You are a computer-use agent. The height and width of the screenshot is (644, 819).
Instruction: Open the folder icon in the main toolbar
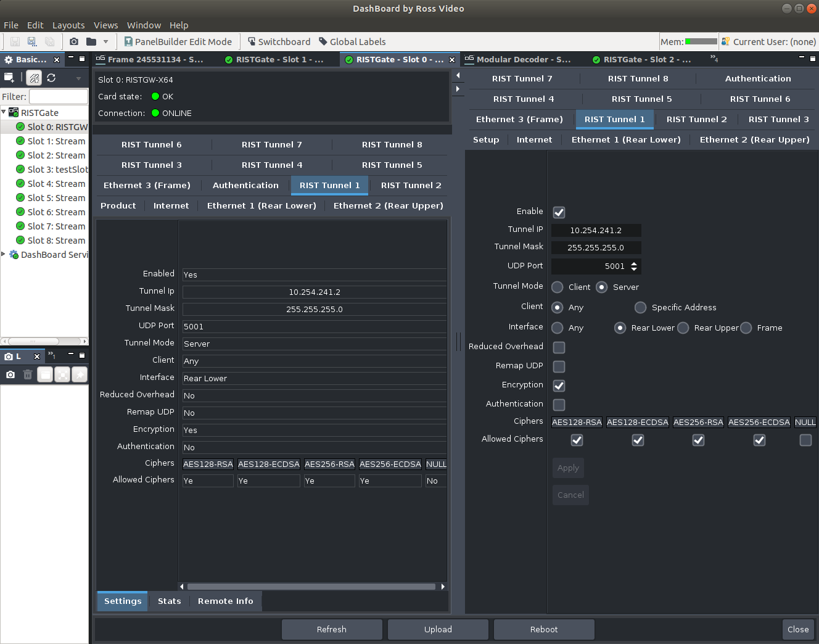(x=91, y=41)
